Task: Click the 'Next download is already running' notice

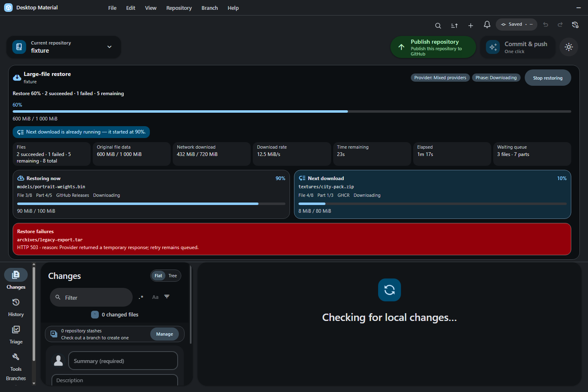Action: click(x=81, y=132)
